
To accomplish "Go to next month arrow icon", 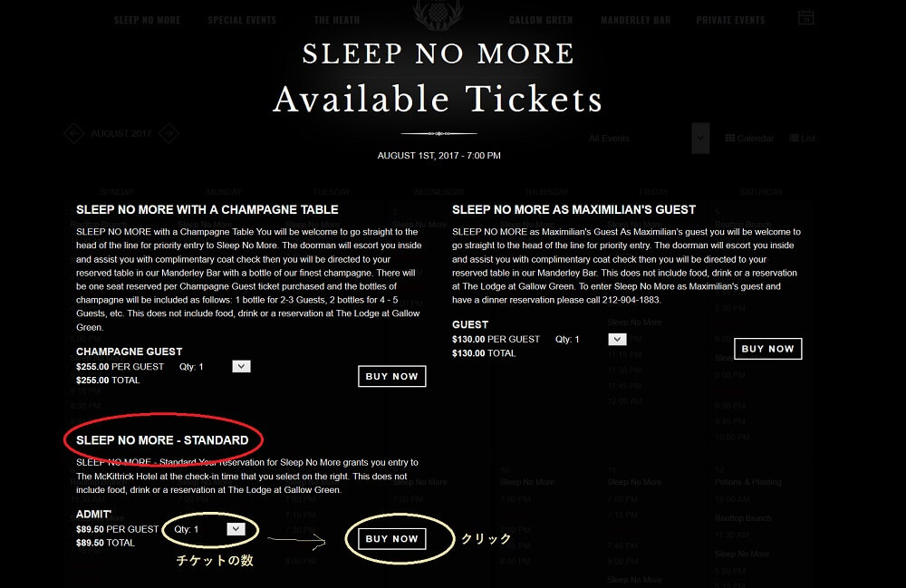I will (x=168, y=134).
